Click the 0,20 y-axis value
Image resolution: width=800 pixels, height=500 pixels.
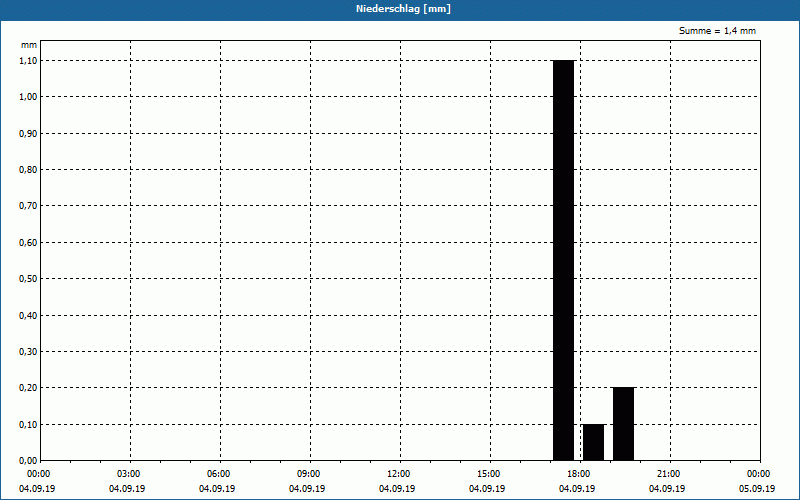click(x=28, y=388)
